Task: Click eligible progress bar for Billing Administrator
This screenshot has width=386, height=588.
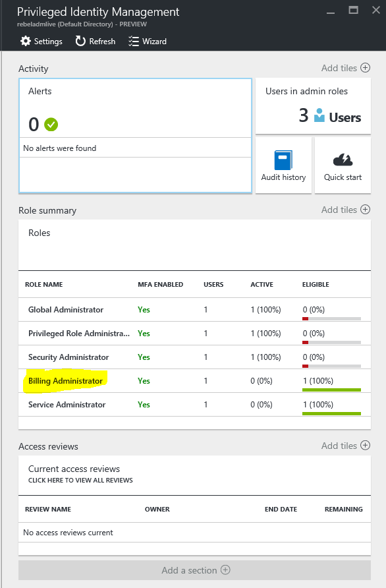Action: click(x=332, y=390)
